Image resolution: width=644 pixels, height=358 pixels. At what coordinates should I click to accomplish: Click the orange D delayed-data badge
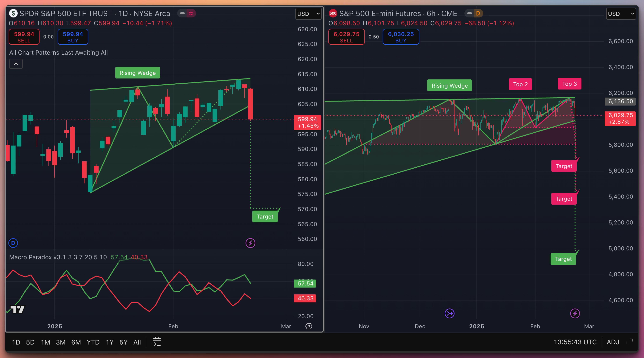click(x=478, y=13)
